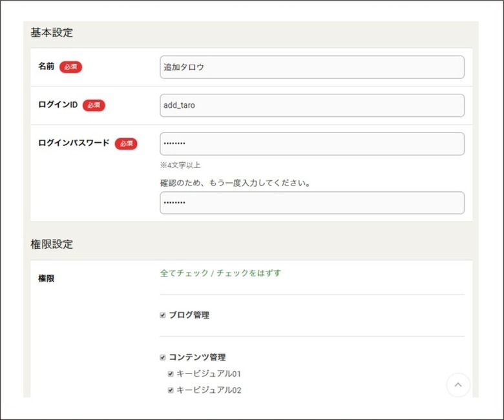Click the 権限設定 section heading
504x420 pixels.
coord(52,244)
